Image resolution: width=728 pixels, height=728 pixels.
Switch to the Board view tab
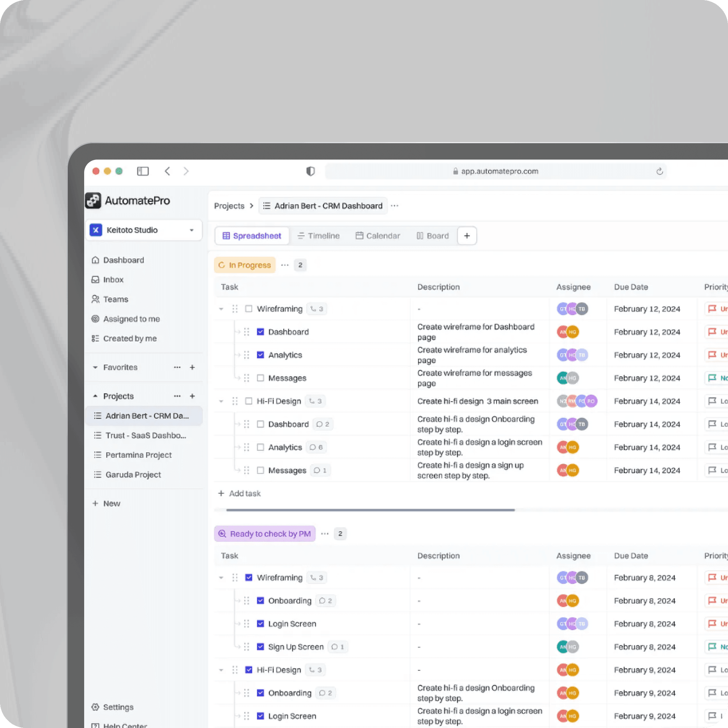coord(433,236)
